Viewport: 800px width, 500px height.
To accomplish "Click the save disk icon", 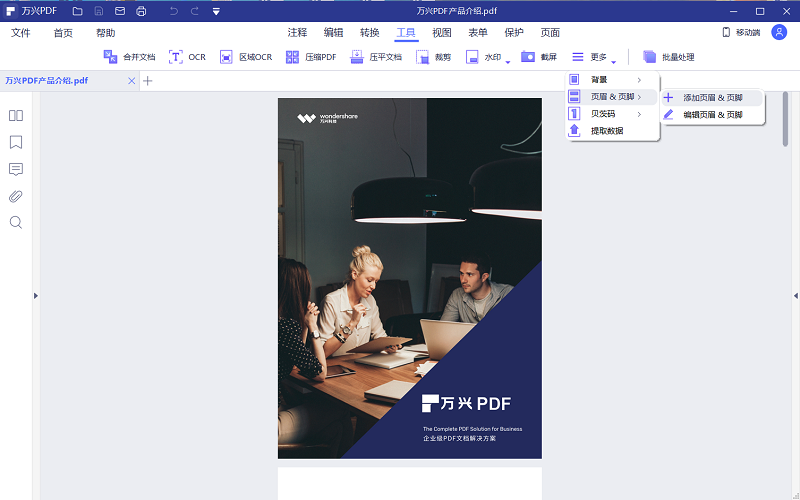I will click(98, 11).
